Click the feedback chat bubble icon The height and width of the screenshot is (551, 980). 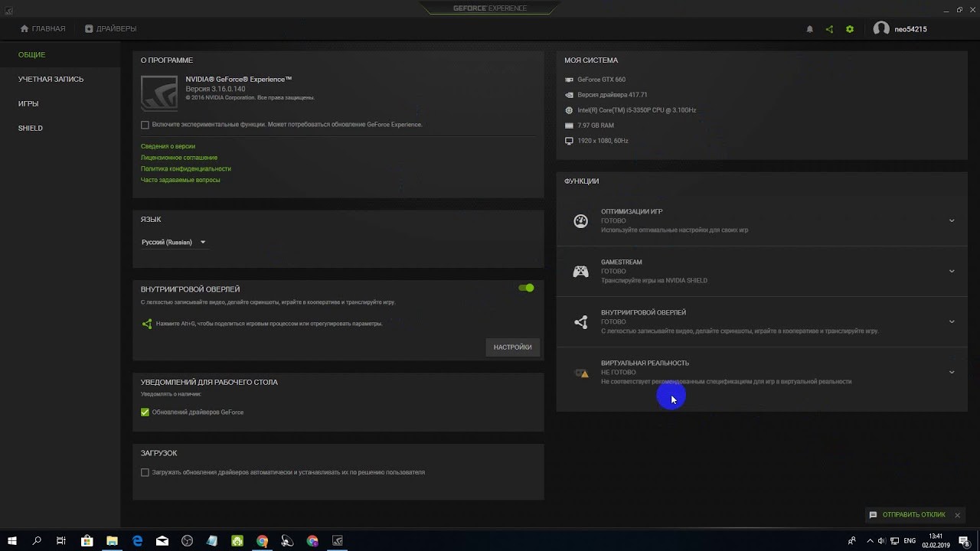tap(873, 515)
